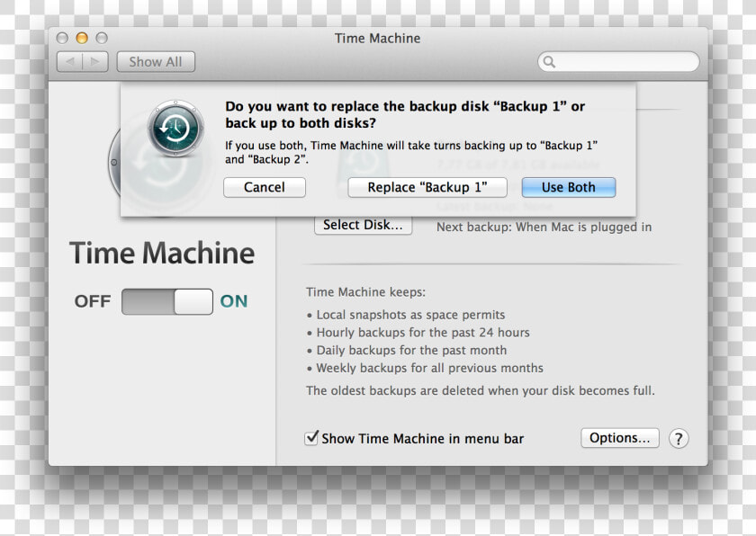Click the window title "Time Machine"

coord(377,39)
